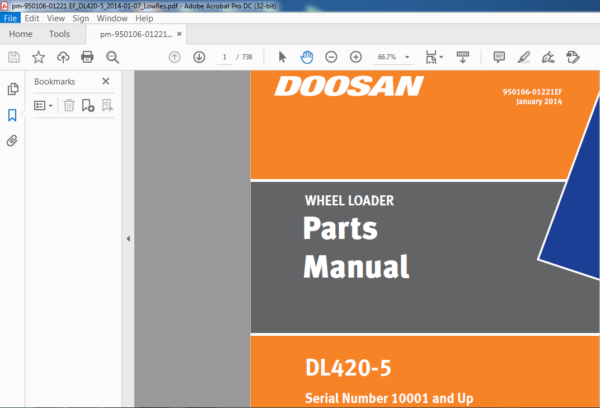600x408 pixels.
Task: Print the document with printer icon
Action: (x=87, y=57)
